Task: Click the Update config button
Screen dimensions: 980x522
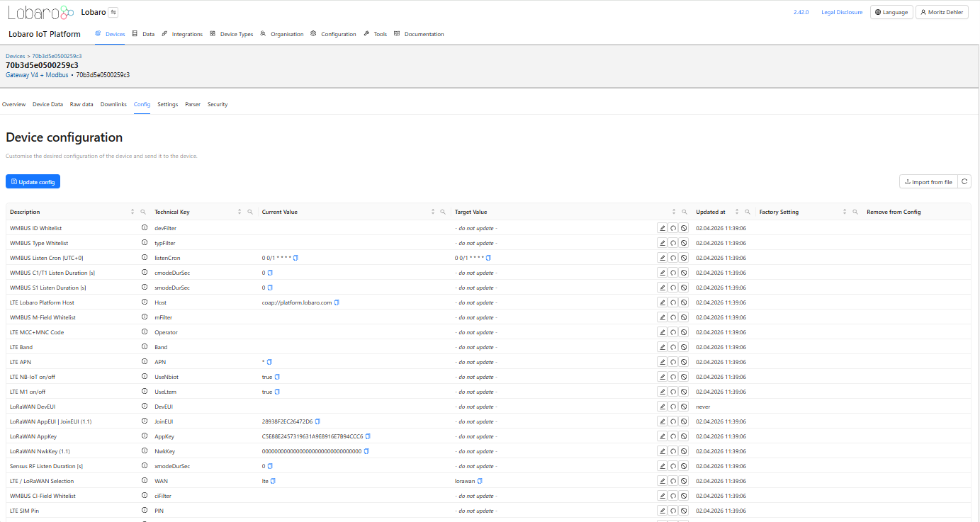Action: (x=33, y=182)
